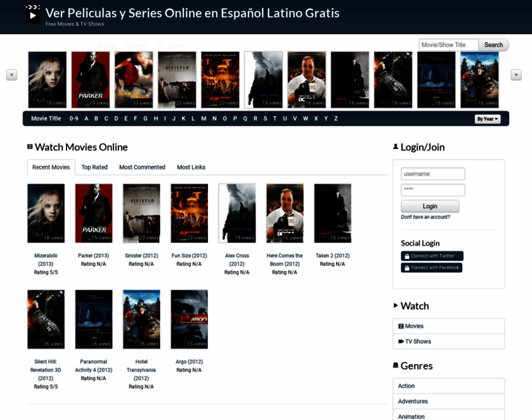
Task: Click the Fun Size (2012) title link
Action: point(189,255)
